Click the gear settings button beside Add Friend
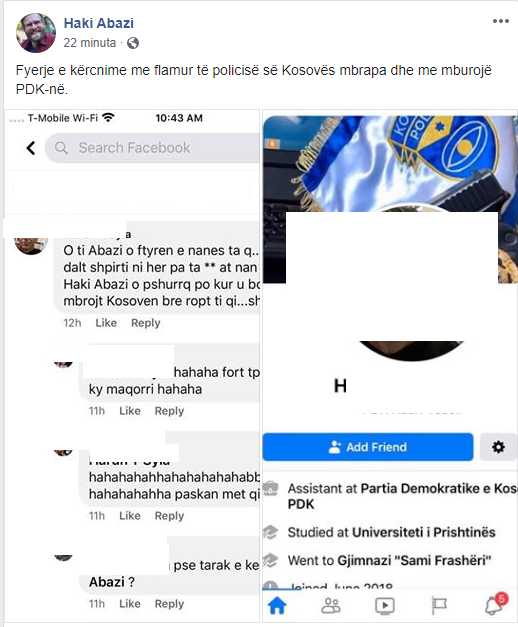 (x=498, y=447)
